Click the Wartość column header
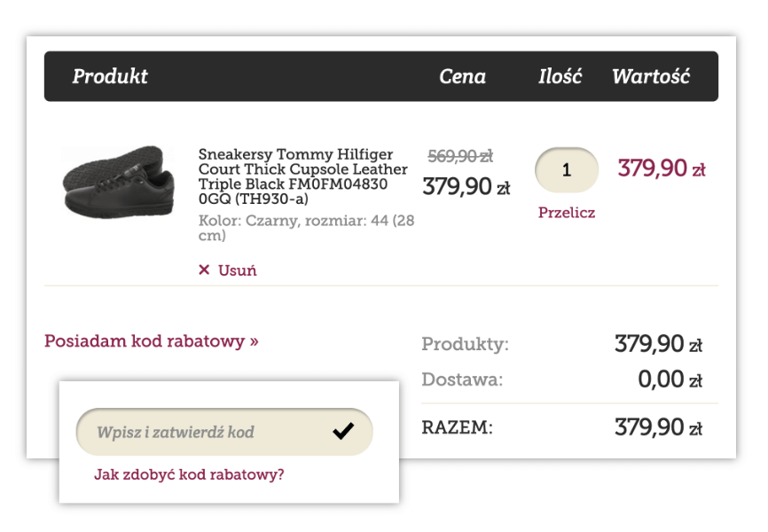 point(650,76)
